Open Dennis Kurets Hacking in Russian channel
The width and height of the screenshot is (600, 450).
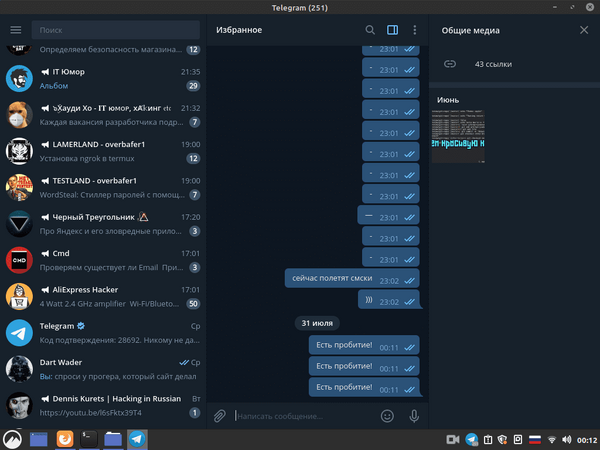(103, 406)
